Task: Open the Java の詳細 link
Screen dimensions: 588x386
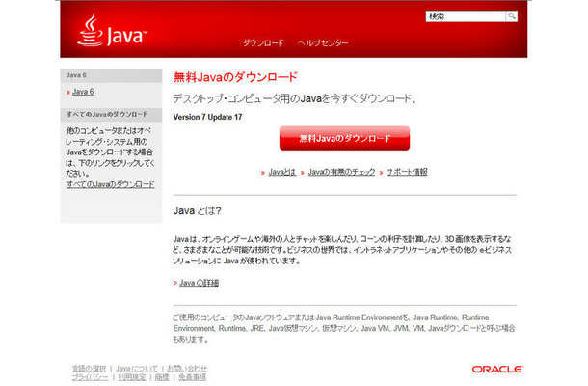Action: pyautogui.click(x=199, y=283)
